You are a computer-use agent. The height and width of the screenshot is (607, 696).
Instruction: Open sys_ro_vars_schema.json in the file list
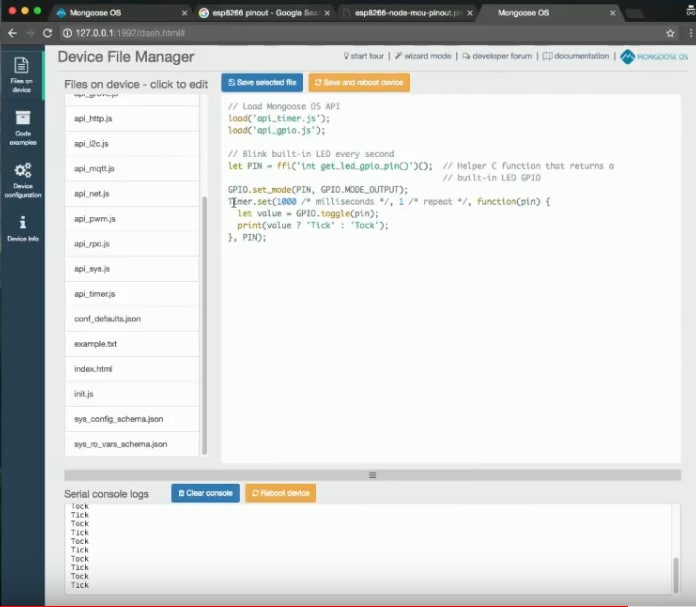(x=132, y=444)
